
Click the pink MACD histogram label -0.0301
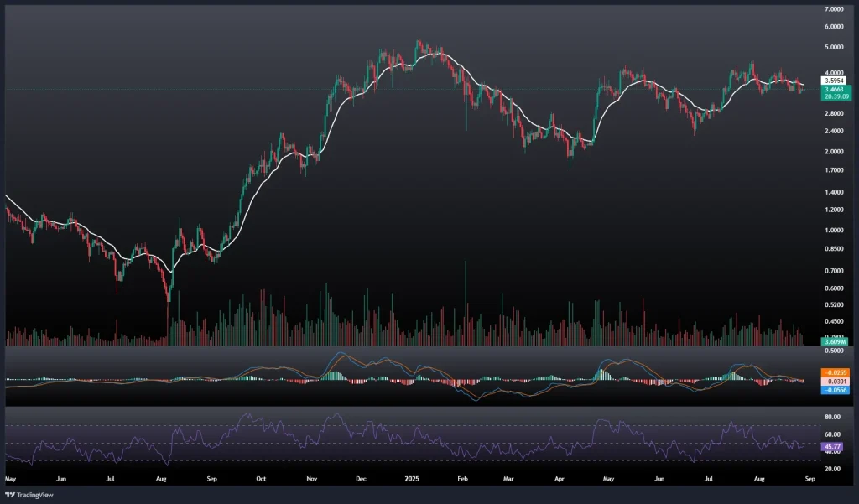(837, 380)
